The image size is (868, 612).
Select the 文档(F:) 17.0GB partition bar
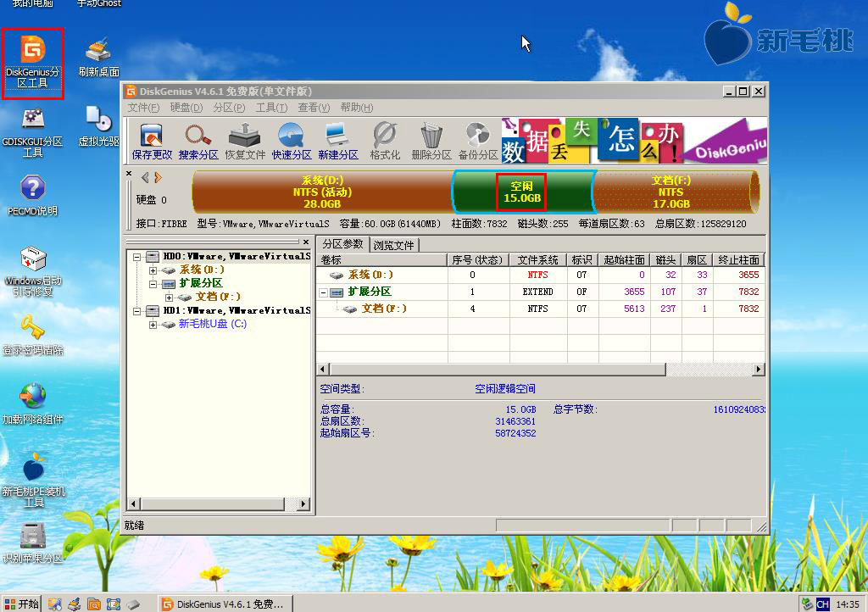tap(675, 192)
